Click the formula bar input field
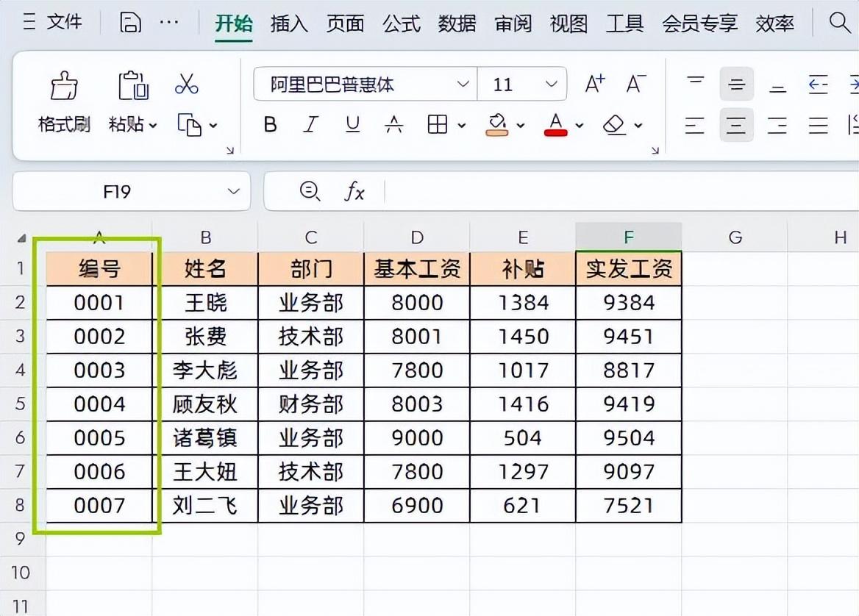This screenshot has width=859, height=616. [x=621, y=191]
